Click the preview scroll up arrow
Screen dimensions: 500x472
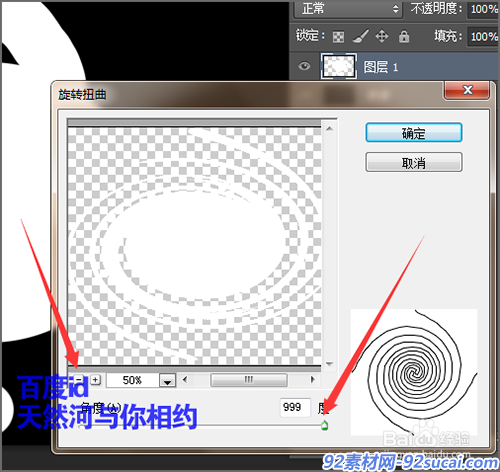tap(329, 129)
